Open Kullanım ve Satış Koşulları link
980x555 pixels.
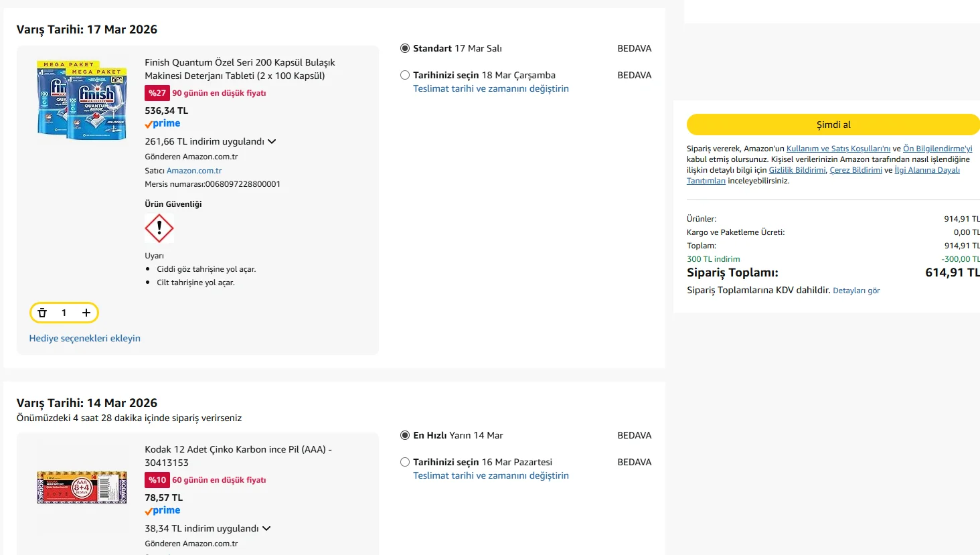pos(838,149)
